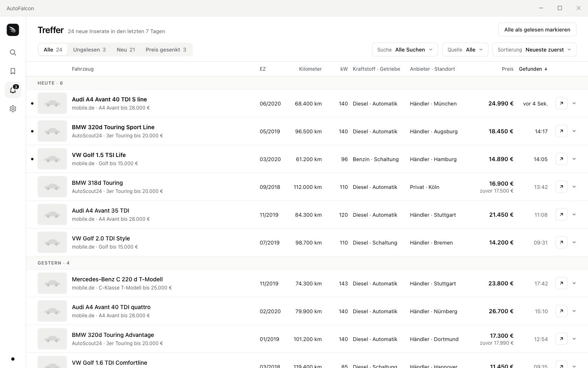Switch to the Alle tab
Image resolution: width=588 pixels, height=368 pixels.
point(53,49)
